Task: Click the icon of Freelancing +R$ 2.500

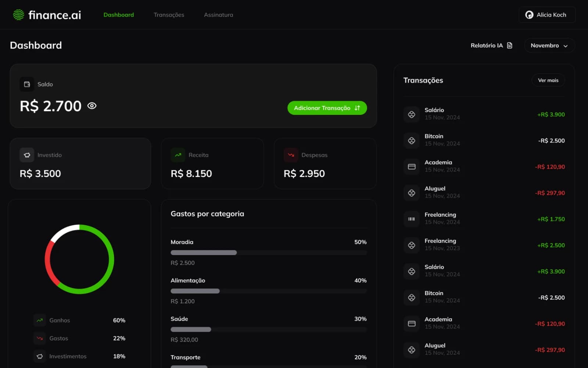Action: tap(412, 245)
